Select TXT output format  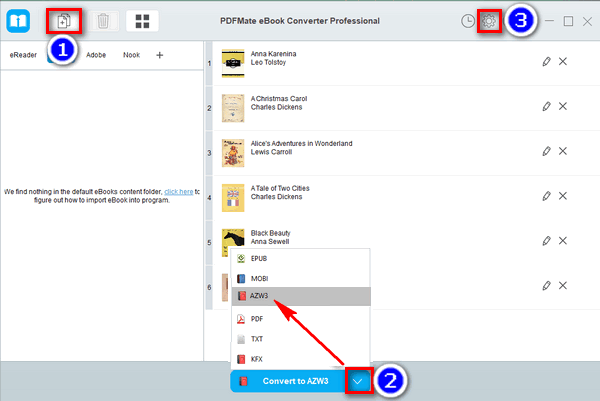point(301,339)
